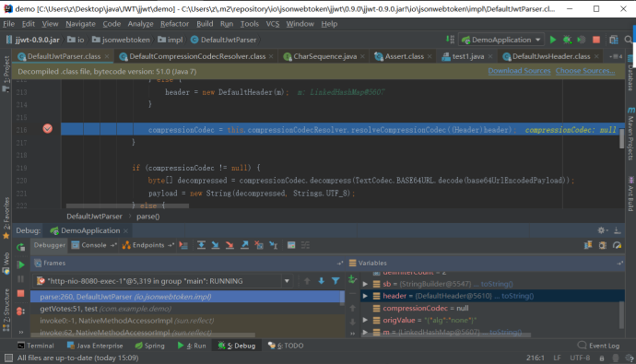Drop frame icon in the debugger toolbar
This screenshot has height=364, width=636.
click(x=259, y=245)
